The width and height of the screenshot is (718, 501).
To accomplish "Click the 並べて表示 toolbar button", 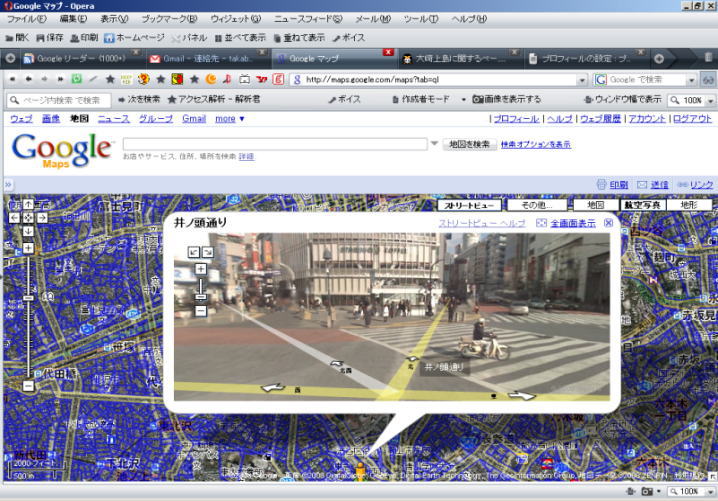I will (x=240, y=38).
